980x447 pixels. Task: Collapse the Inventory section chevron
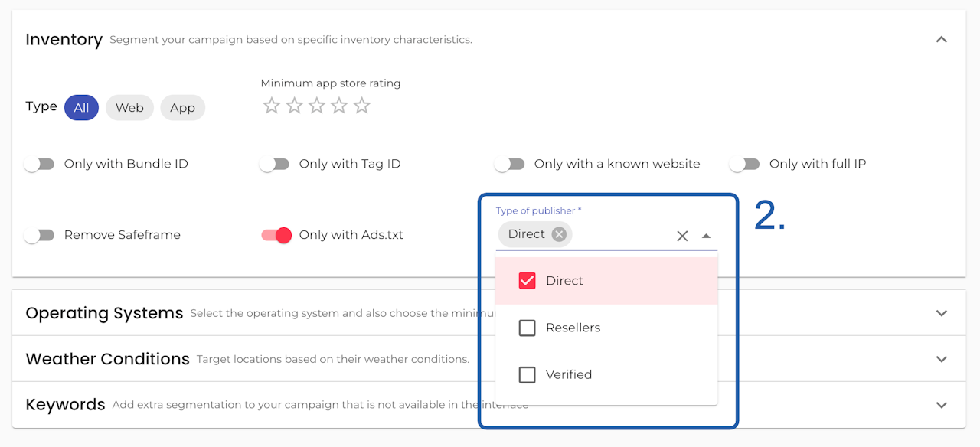pos(942,39)
